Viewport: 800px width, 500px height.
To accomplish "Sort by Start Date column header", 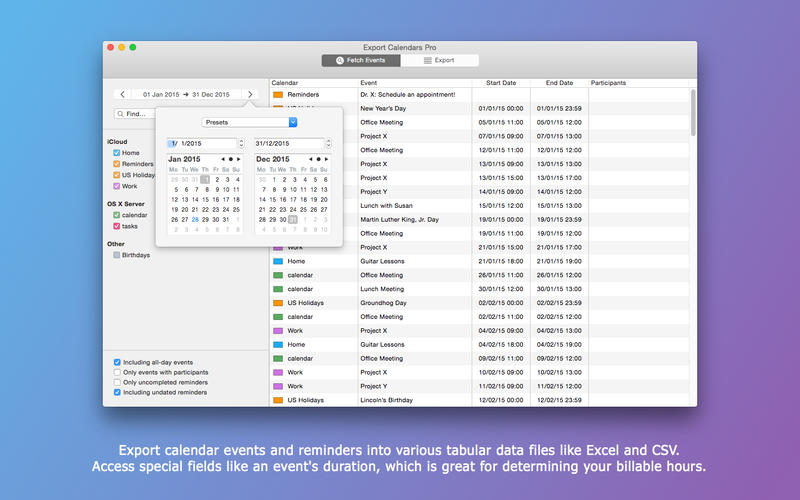I will click(501, 83).
